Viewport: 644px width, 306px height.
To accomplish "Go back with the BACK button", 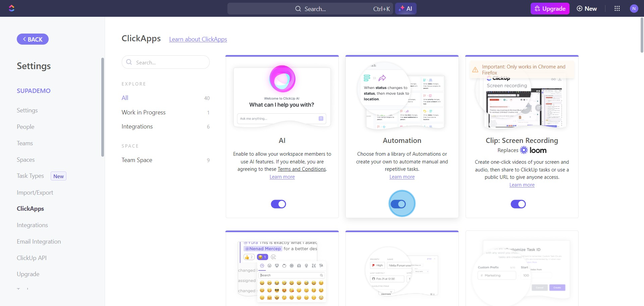I will tap(33, 39).
